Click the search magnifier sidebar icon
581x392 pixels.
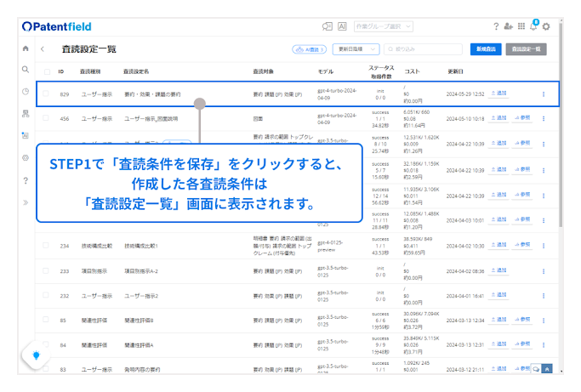pos(26,70)
